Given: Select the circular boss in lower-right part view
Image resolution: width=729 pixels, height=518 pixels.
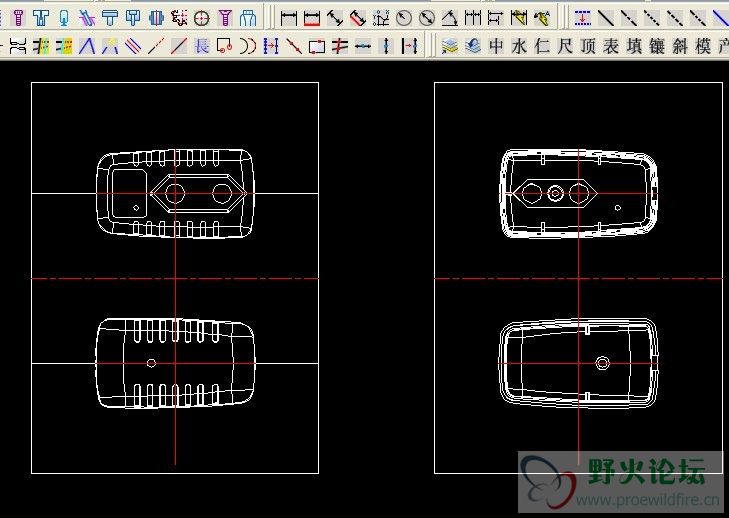Looking at the screenshot, I should click(x=603, y=363).
